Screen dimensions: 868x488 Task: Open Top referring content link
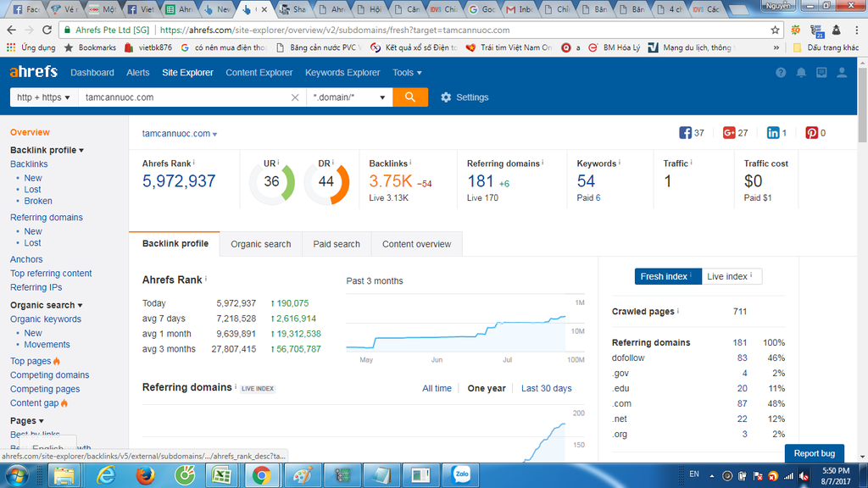click(51, 274)
